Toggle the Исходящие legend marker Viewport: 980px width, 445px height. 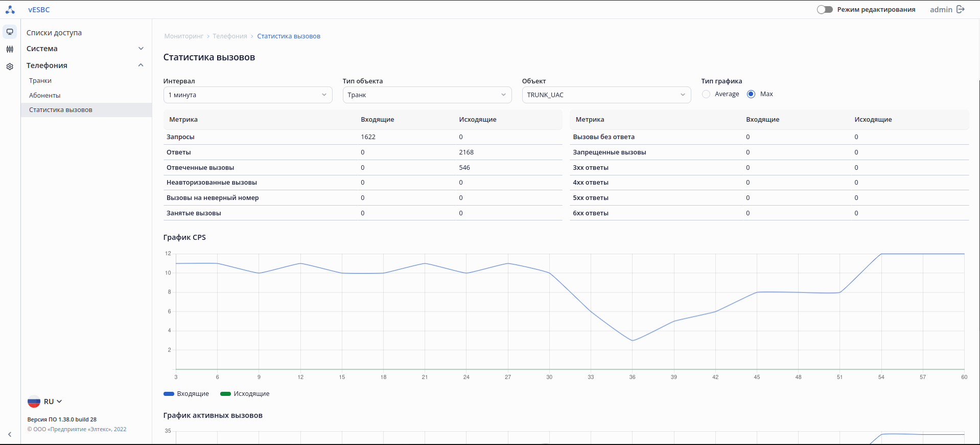pyautogui.click(x=225, y=394)
